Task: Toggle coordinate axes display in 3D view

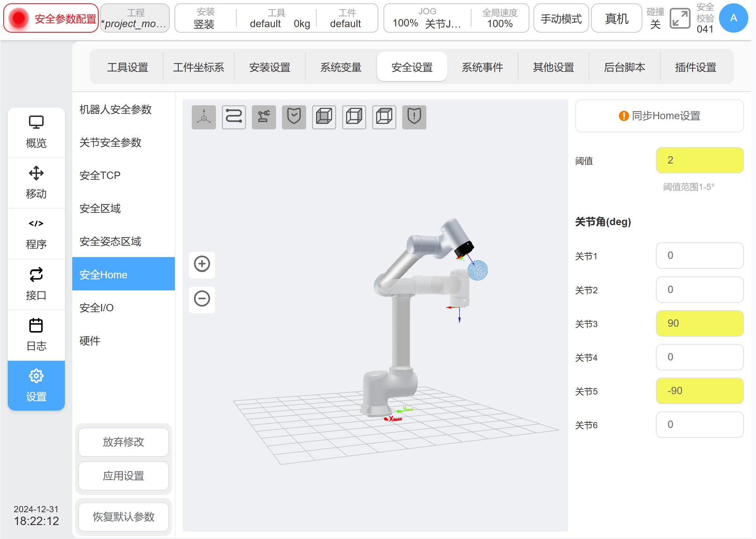Action: click(203, 117)
